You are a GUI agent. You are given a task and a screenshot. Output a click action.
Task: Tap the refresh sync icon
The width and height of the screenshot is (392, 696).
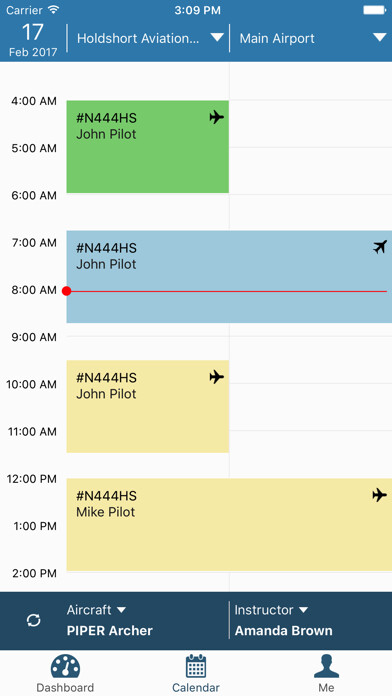[x=34, y=620]
